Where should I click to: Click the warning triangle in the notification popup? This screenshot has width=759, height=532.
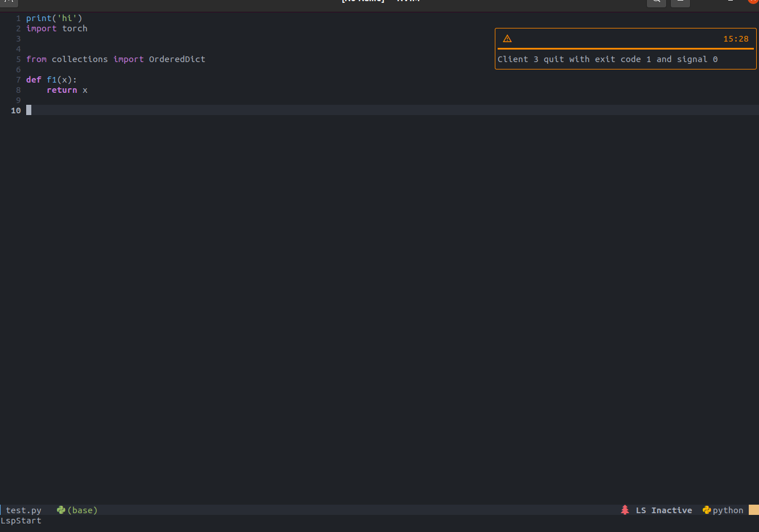pos(507,39)
